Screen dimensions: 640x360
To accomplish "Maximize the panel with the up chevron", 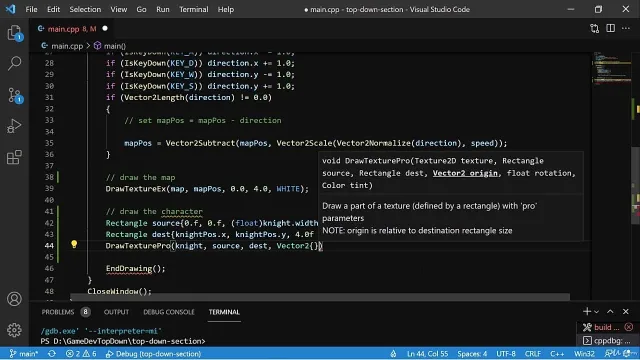I will click(x=610, y=311).
